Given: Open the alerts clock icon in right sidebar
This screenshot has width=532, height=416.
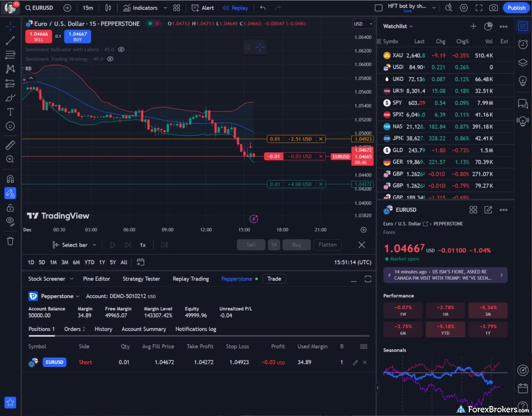Looking at the screenshot, I should (x=522, y=45).
